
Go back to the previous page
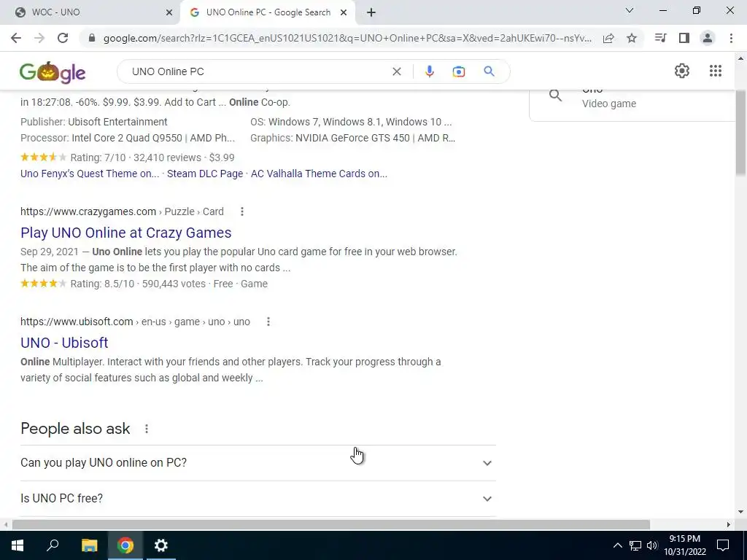pyautogui.click(x=16, y=38)
